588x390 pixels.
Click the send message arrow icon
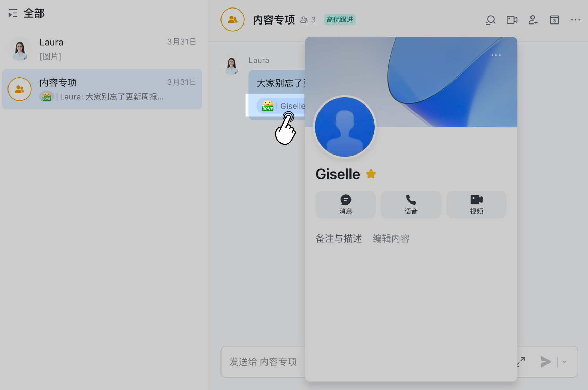[x=545, y=362]
